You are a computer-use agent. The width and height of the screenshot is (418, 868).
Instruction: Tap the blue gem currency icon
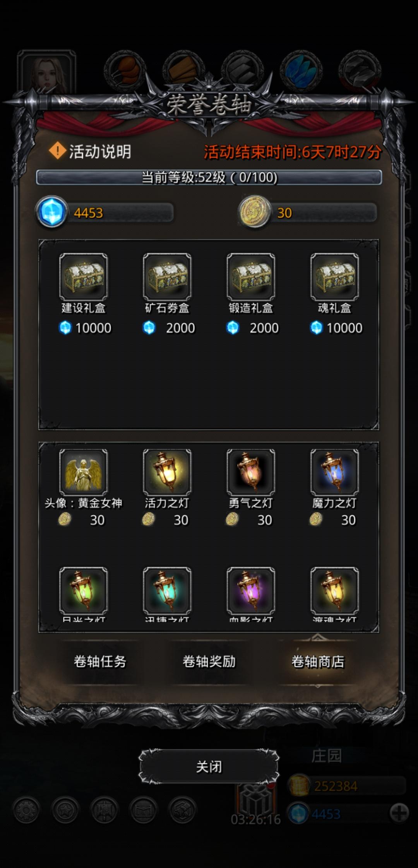51,212
